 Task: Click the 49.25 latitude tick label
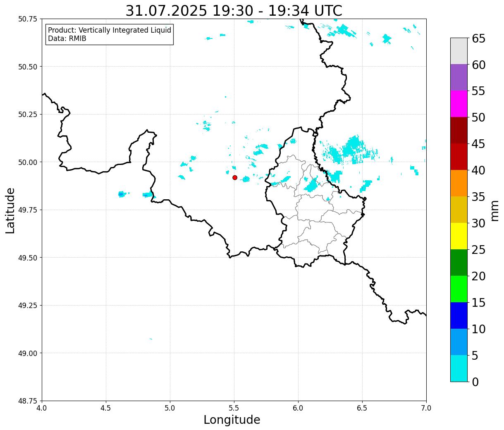point(28,306)
